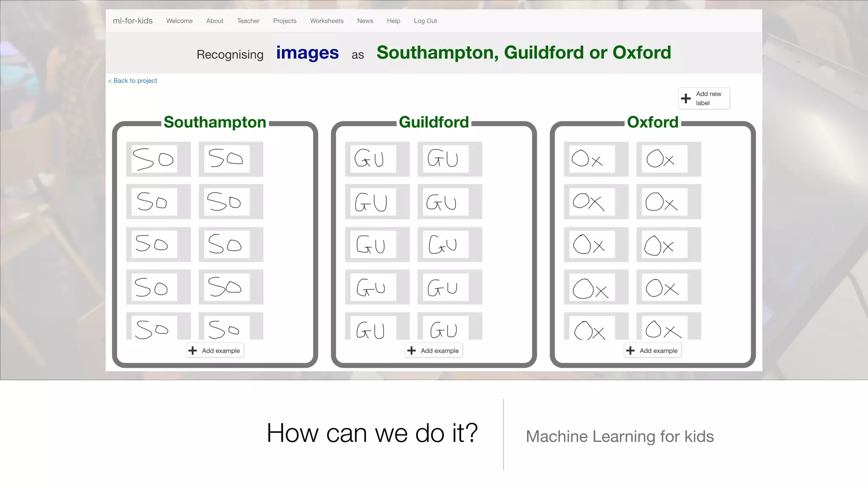Click plus icon in Guildford Add example
Screen dimensions: 868x488
point(412,350)
